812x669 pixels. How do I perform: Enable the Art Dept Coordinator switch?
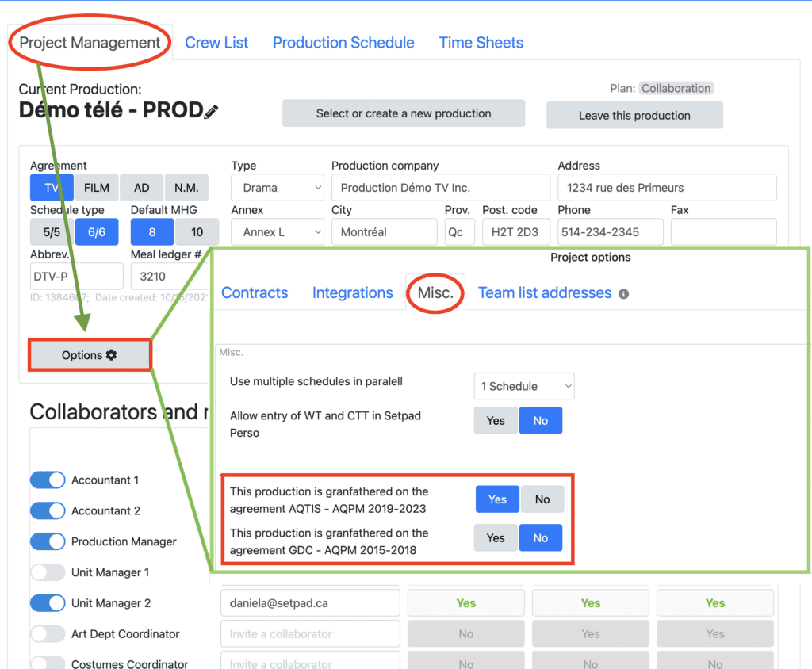coord(48,634)
